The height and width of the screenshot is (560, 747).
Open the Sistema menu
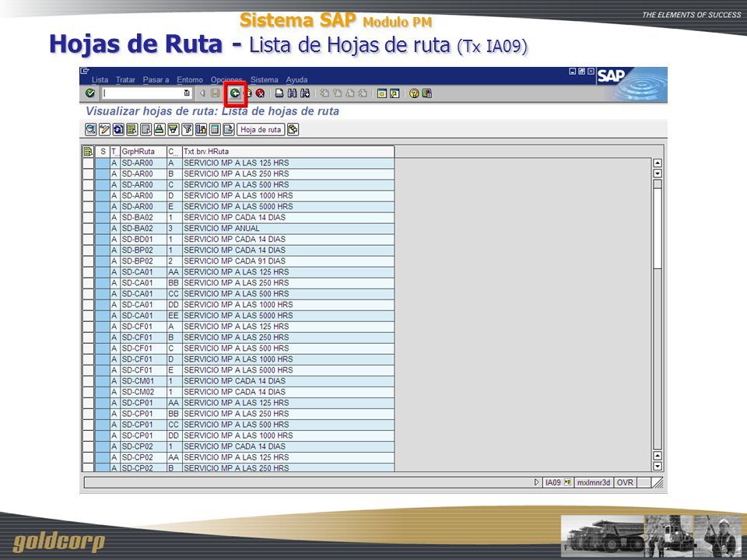264,79
